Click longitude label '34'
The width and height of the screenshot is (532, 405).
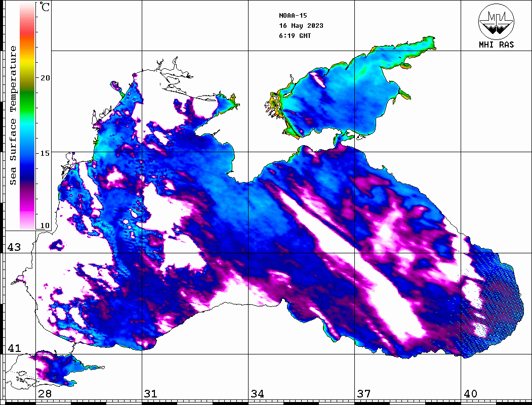(258, 394)
